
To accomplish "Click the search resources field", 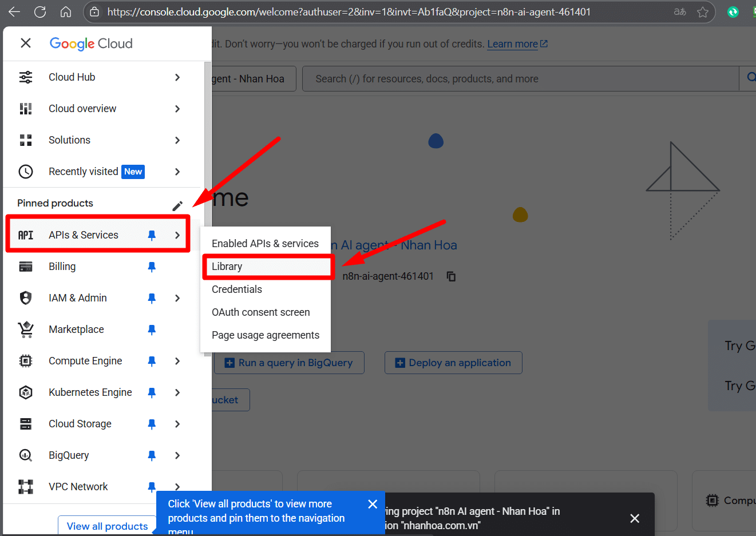I will 521,79.
